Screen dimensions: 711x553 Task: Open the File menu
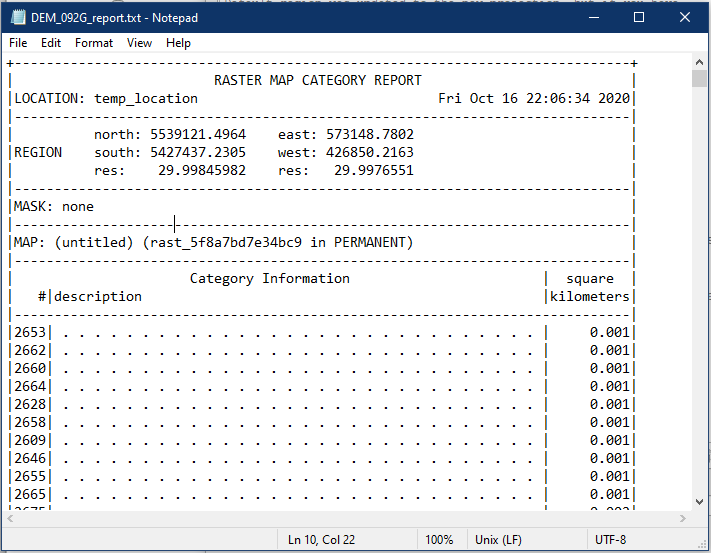point(18,43)
